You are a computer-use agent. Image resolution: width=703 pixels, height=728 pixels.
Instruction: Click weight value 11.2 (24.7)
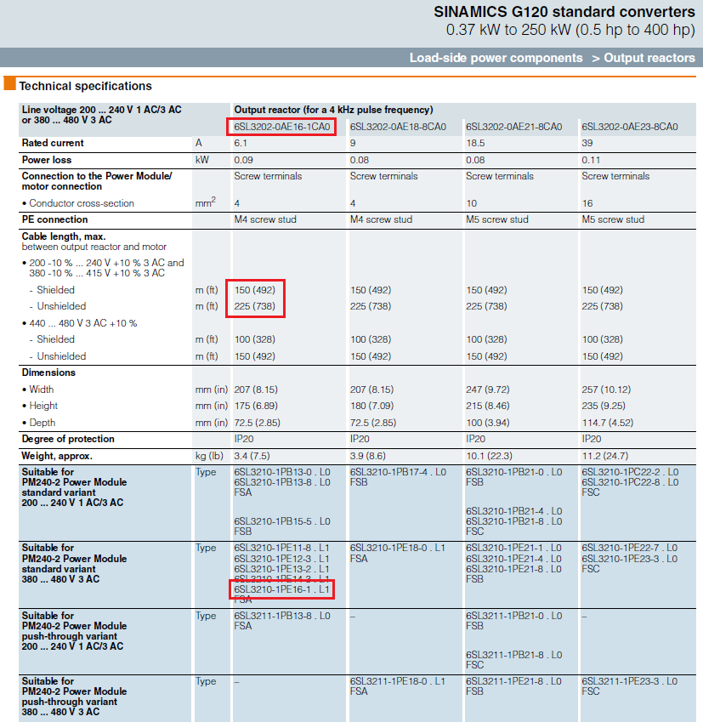click(605, 456)
